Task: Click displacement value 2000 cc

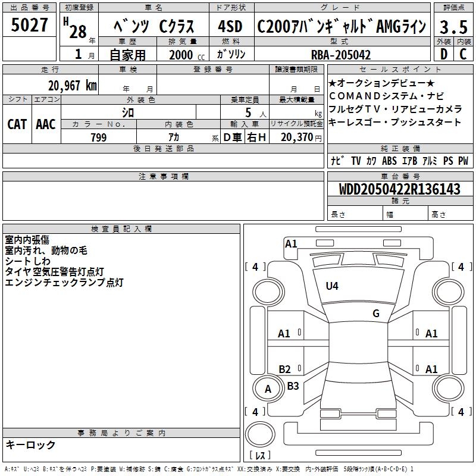Action: coord(187,55)
